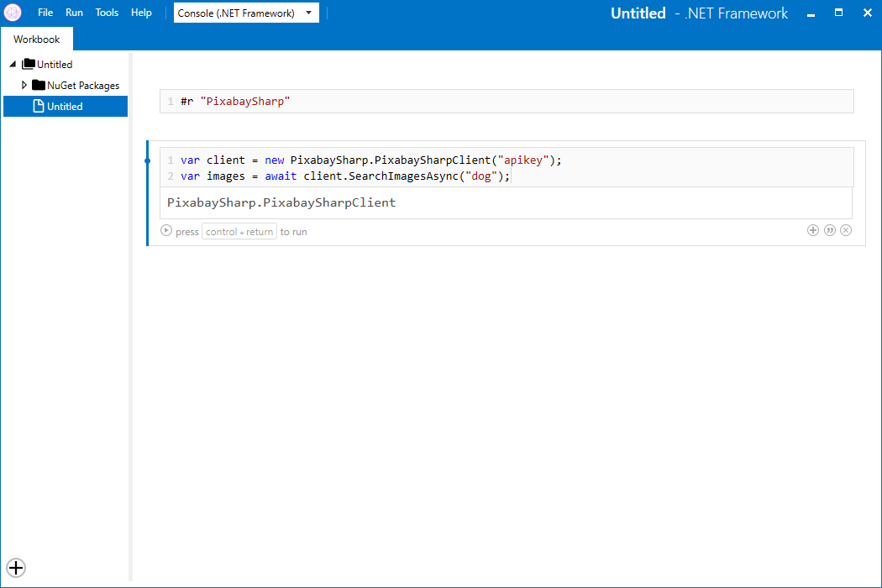Open the Tools menu
882x588 pixels.
point(107,13)
